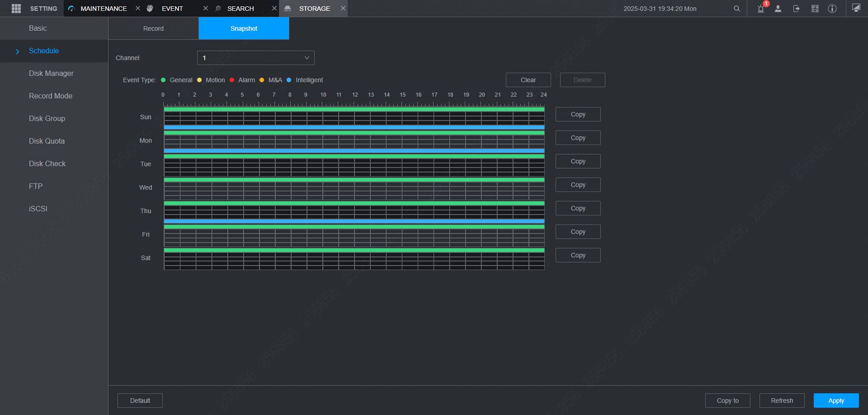Close the SEARCH tab
The image size is (868, 415).
[274, 8]
